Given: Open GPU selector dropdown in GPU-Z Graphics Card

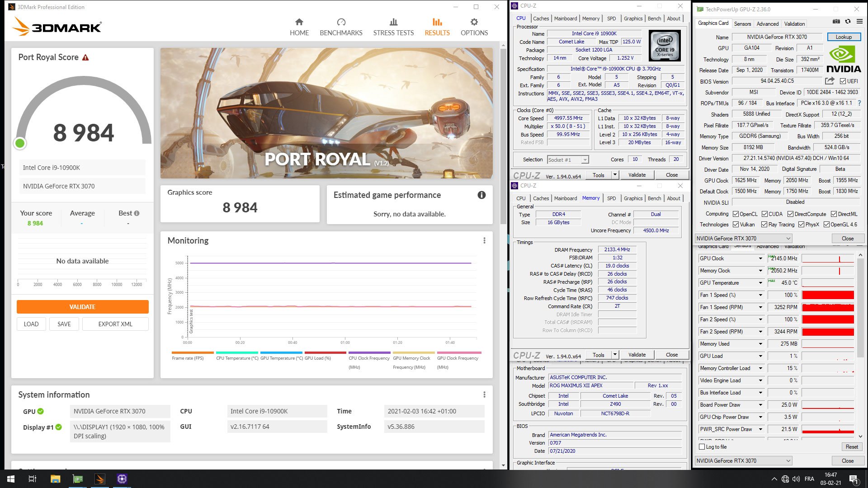Looking at the screenshot, I should click(x=743, y=239).
